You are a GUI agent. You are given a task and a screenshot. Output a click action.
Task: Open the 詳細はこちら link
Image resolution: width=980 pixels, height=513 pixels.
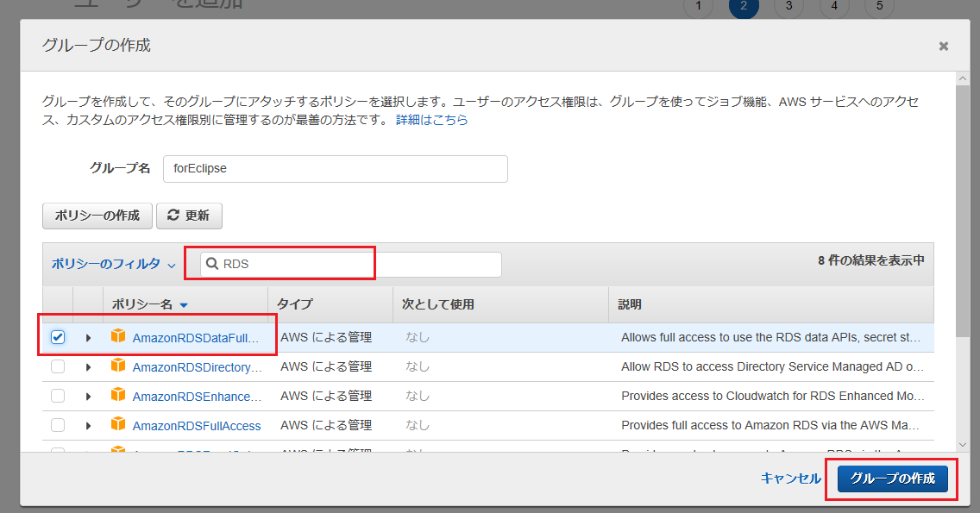click(x=432, y=119)
